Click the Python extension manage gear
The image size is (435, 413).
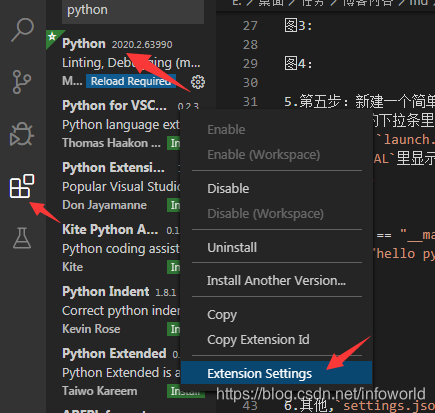click(x=198, y=82)
